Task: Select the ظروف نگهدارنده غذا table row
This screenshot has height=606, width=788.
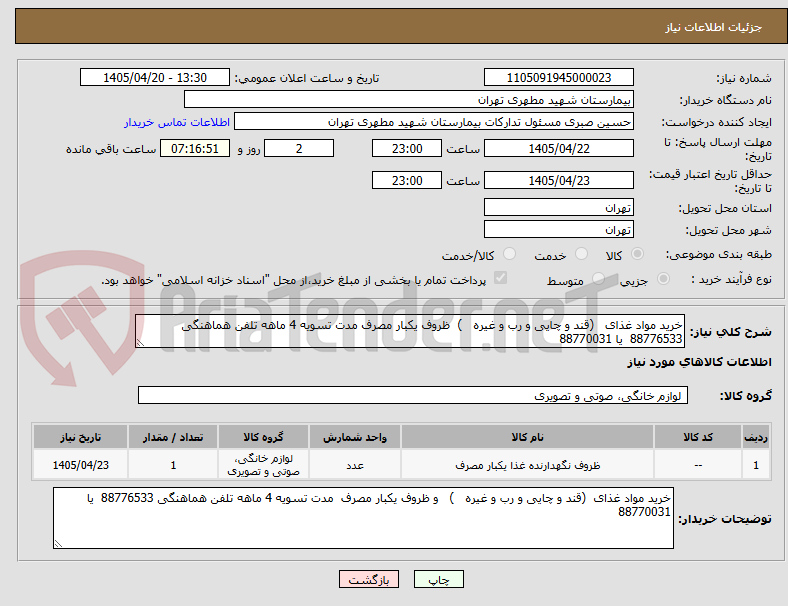Action: pyautogui.click(x=401, y=465)
